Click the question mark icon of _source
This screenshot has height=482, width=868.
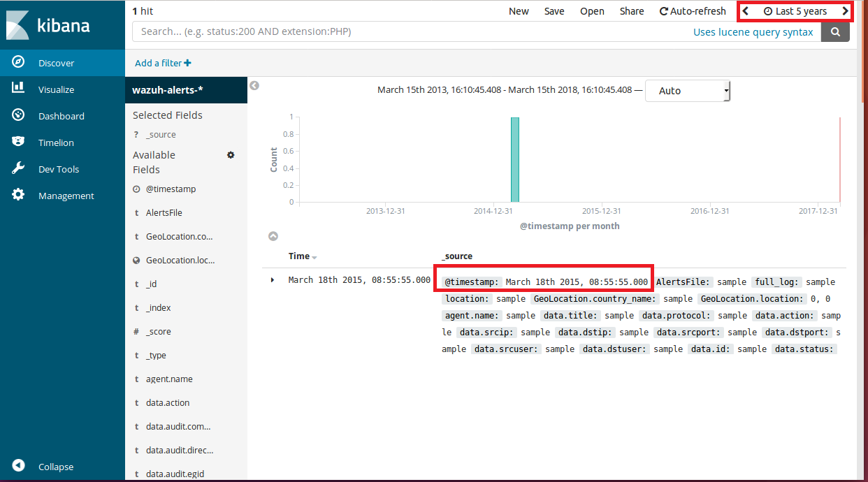(136, 135)
